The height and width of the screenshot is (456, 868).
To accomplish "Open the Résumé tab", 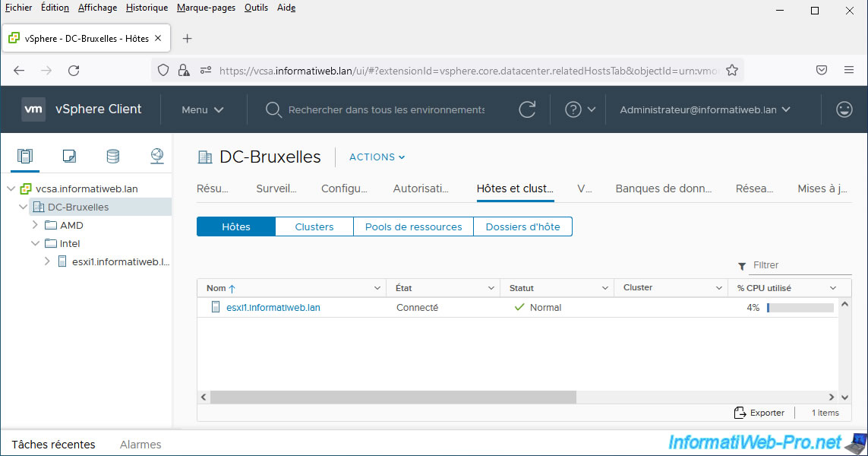I will (213, 189).
